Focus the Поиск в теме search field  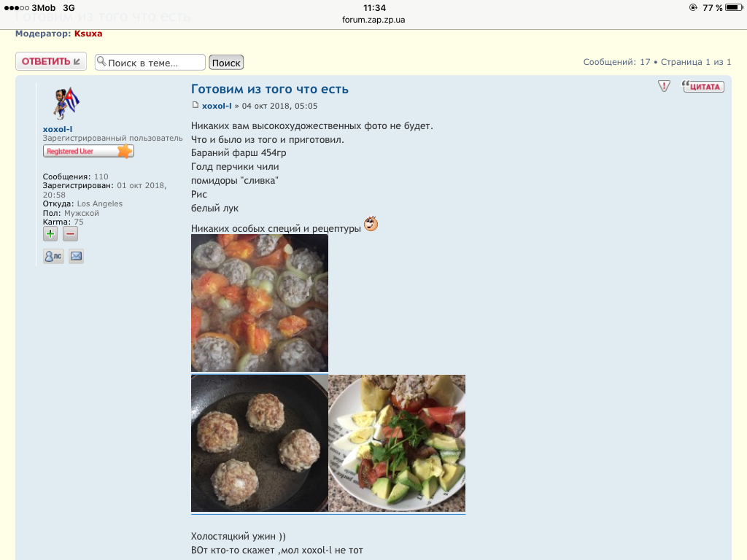(150, 63)
